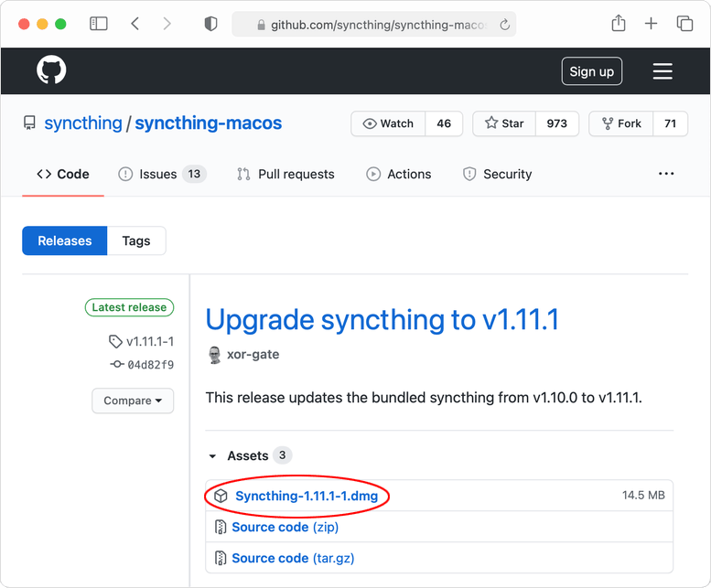
Task: Click the lock icon in the address bar
Action: point(261,25)
